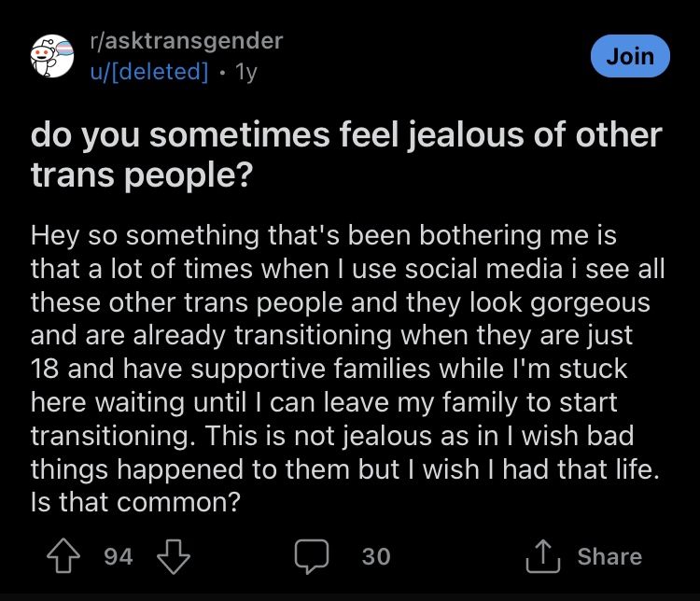Open comments via the speech bubble icon
Image resolution: width=700 pixels, height=601 pixels.
[312, 556]
